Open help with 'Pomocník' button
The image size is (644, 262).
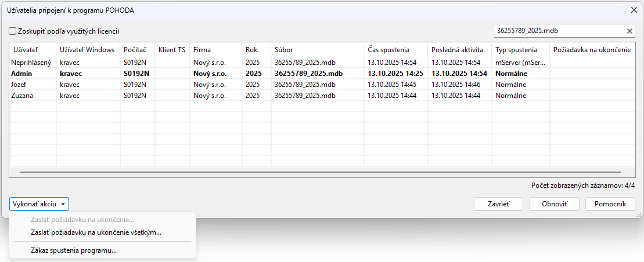pos(610,204)
